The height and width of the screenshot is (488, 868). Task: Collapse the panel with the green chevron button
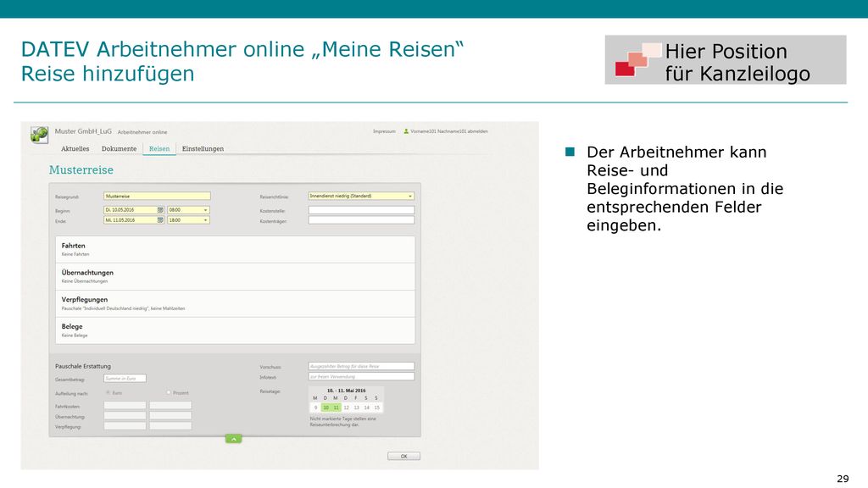(x=234, y=439)
